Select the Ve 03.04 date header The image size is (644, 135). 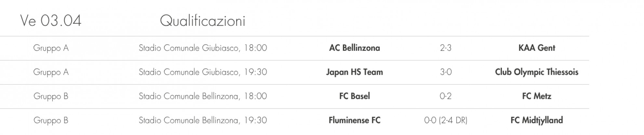click(51, 21)
